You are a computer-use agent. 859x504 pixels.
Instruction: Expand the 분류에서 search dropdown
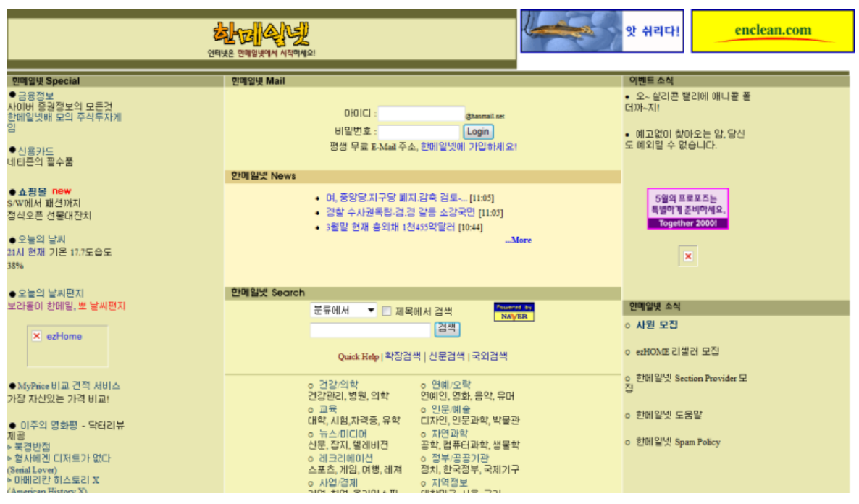(343, 311)
